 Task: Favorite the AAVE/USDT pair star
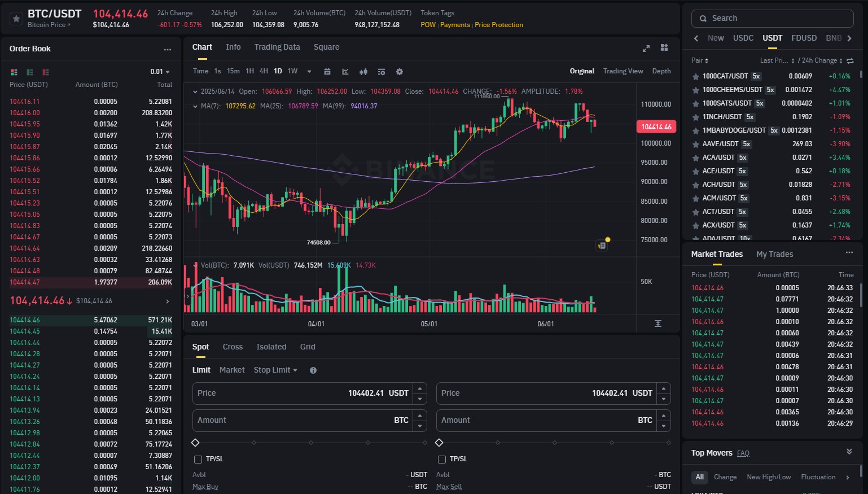(x=695, y=144)
